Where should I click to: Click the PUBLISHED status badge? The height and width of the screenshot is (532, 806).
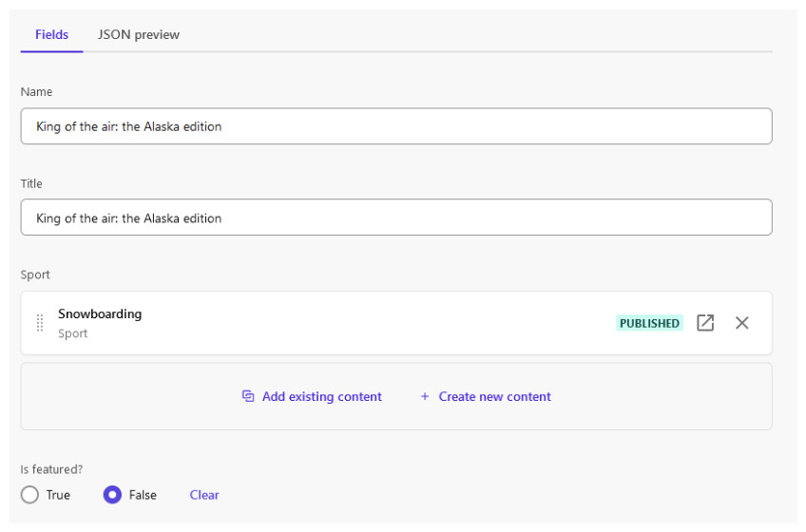coord(649,323)
